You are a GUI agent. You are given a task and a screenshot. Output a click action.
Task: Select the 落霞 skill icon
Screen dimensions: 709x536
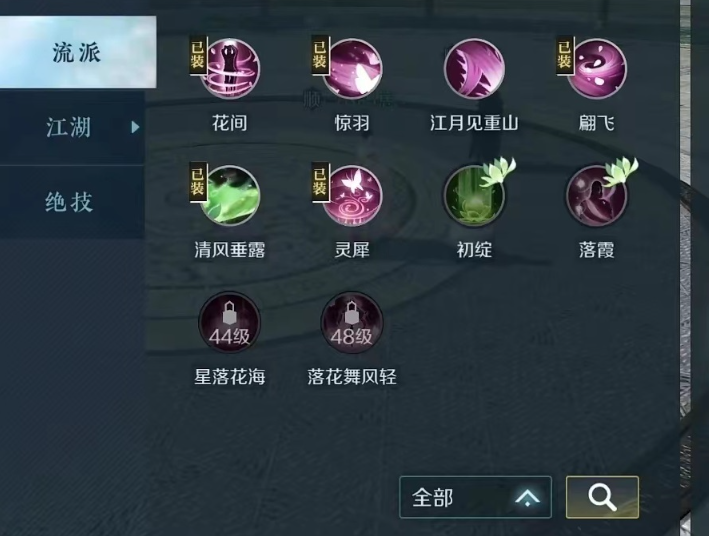point(596,195)
